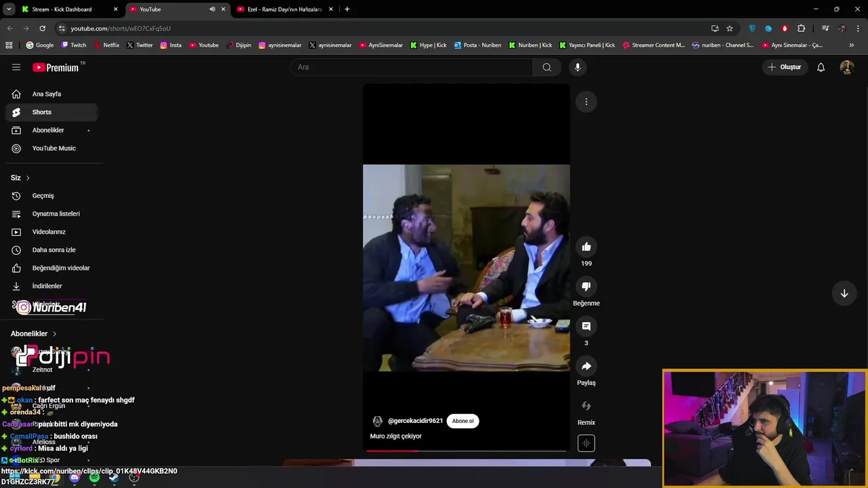868x488 pixels.
Task: Click the search magnifier button
Action: [x=547, y=67]
